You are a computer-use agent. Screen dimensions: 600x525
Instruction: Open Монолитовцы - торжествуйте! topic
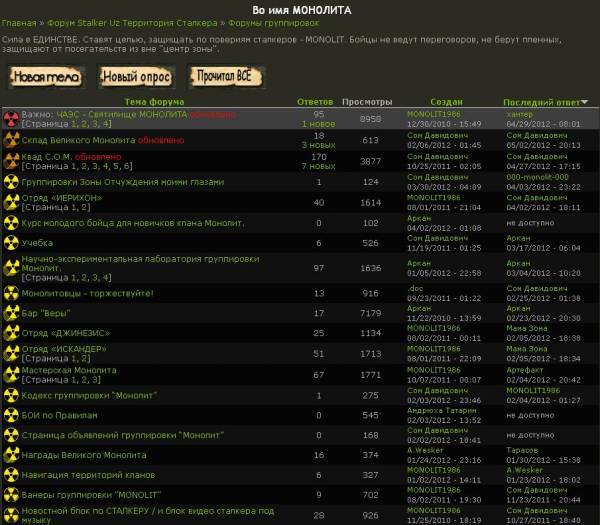[88, 293]
